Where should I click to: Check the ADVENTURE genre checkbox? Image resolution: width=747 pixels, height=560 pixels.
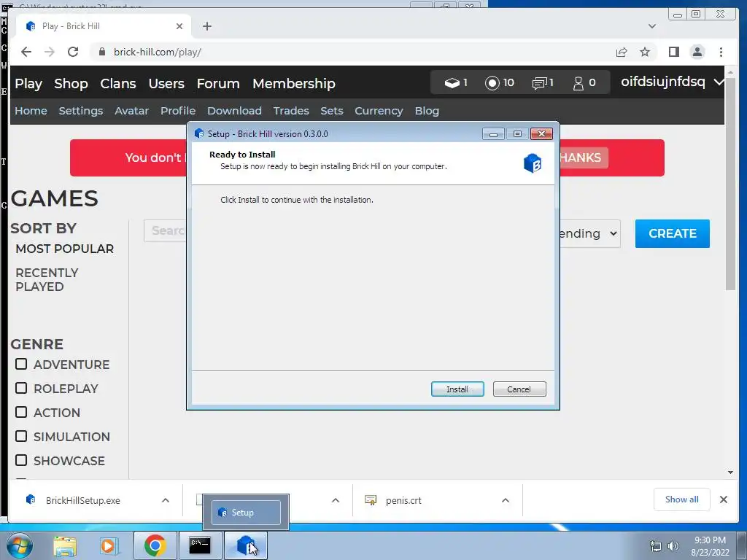click(x=21, y=364)
